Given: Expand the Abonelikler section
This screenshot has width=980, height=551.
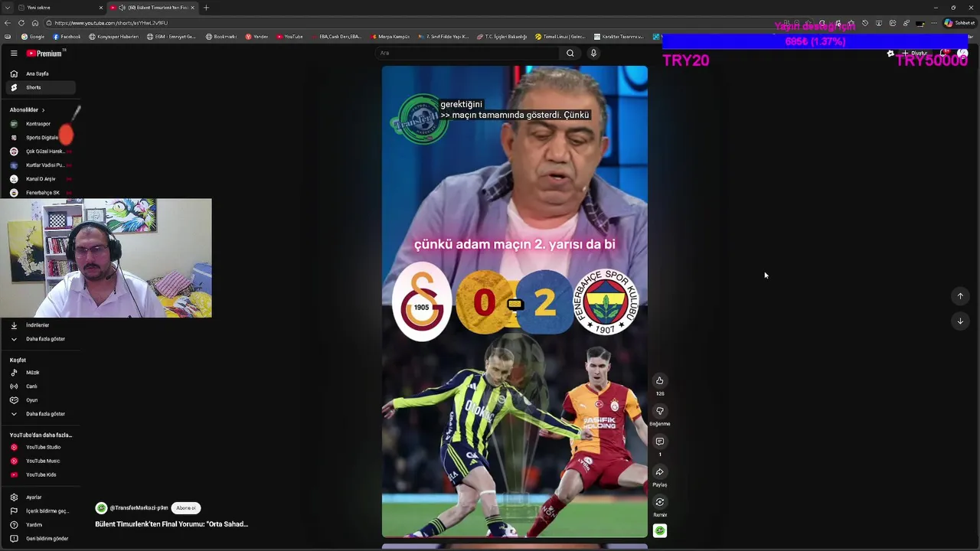Looking at the screenshot, I should 28,109.
